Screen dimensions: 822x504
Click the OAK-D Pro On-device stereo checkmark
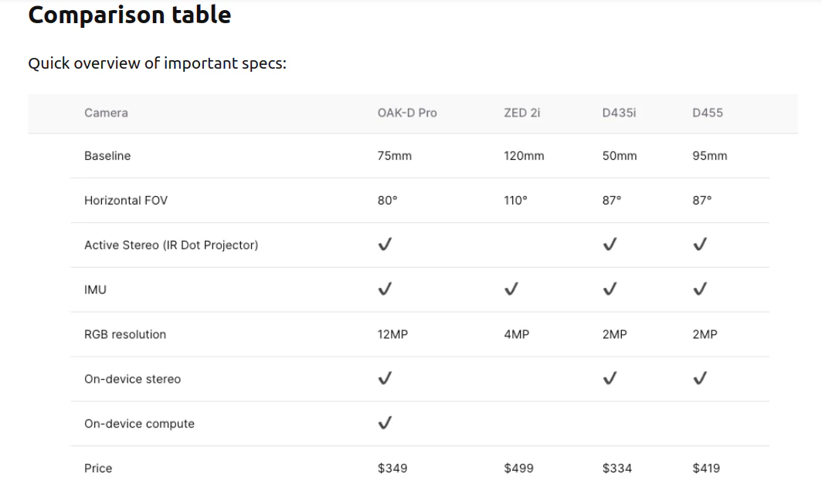point(384,379)
